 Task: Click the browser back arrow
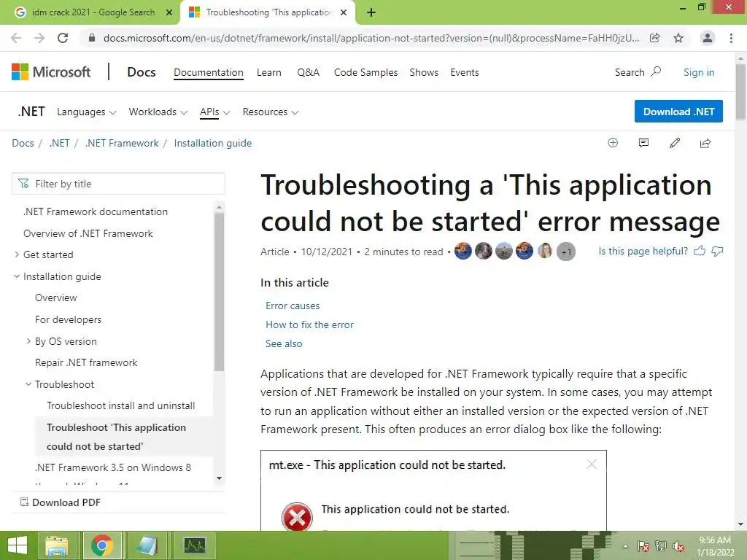(16, 38)
